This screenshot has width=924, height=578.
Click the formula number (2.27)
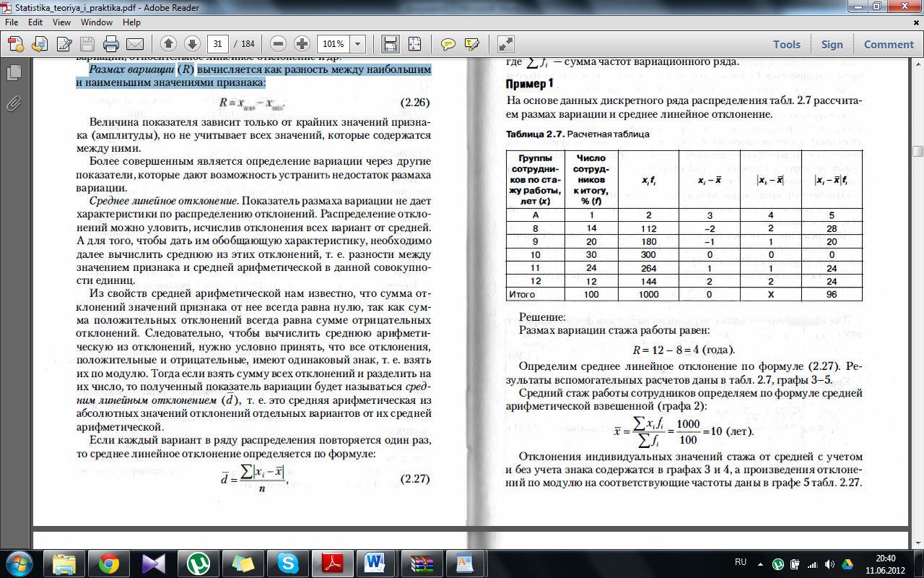tap(415, 478)
